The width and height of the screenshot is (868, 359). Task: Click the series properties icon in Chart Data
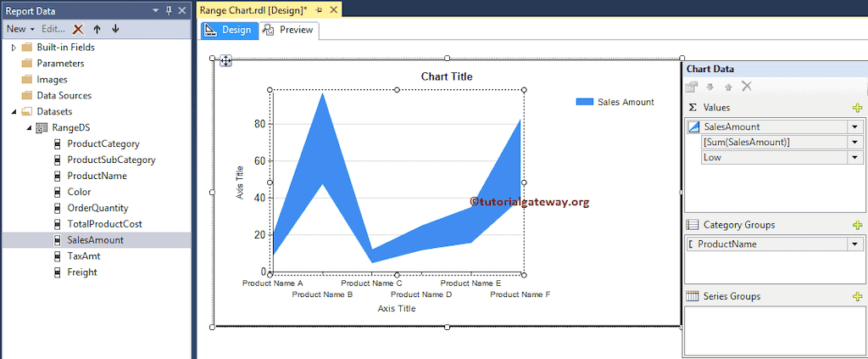692,87
